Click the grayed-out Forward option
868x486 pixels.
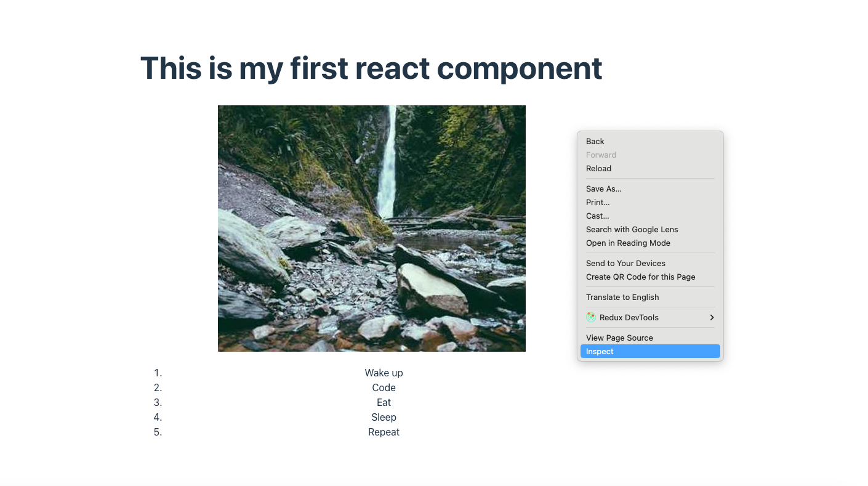tap(601, 155)
